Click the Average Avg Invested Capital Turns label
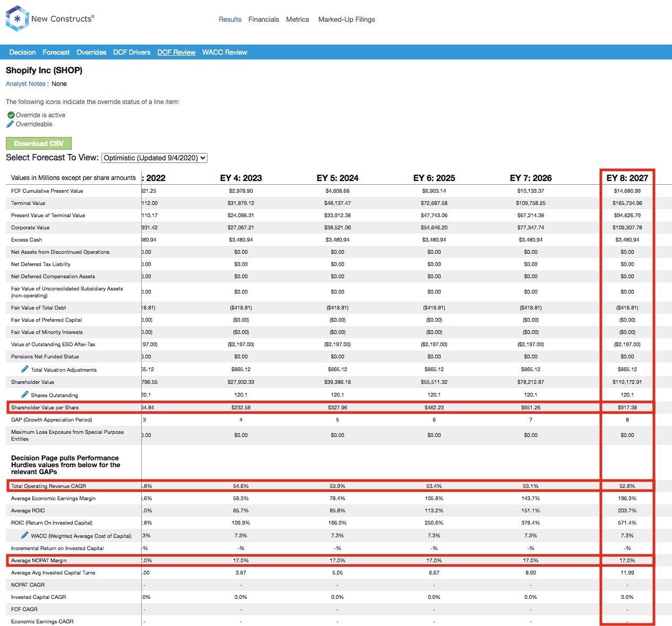This screenshot has width=672, height=626. point(53,572)
